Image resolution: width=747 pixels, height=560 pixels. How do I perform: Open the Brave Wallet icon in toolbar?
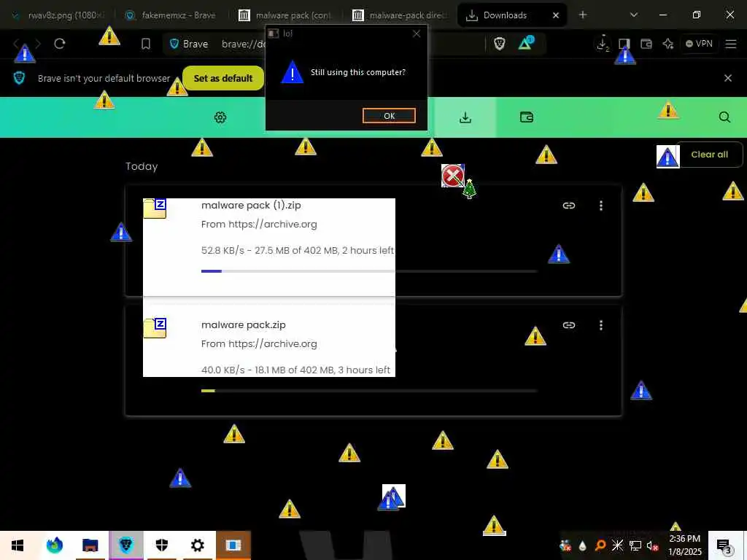click(646, 44)
